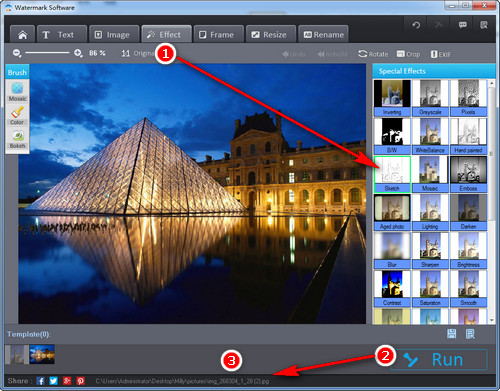Apply the Grayscale effect
The height and width of the screenshot is (391, 500).
(x=430, y=98)
